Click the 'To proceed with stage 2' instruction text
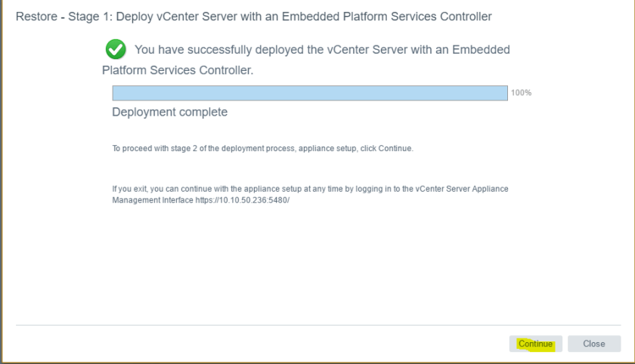Screen dimensions: 635x364 (263, 149)
